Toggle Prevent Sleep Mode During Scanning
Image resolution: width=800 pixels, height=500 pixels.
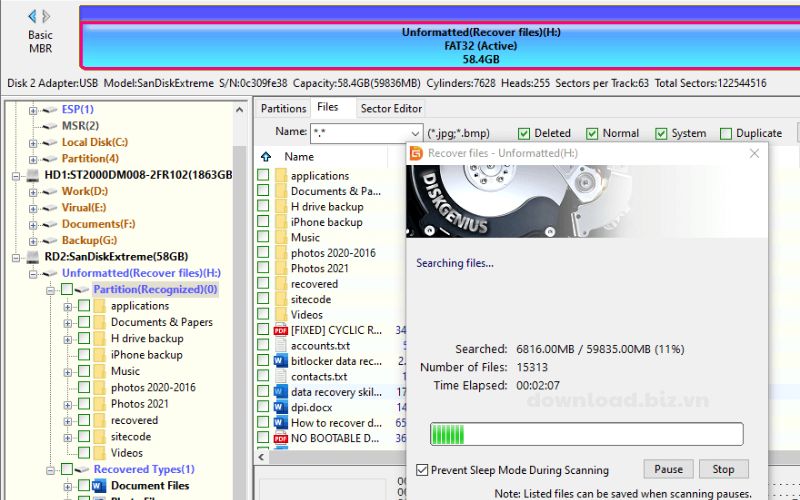pyautogui.click(x=422, y=470)
